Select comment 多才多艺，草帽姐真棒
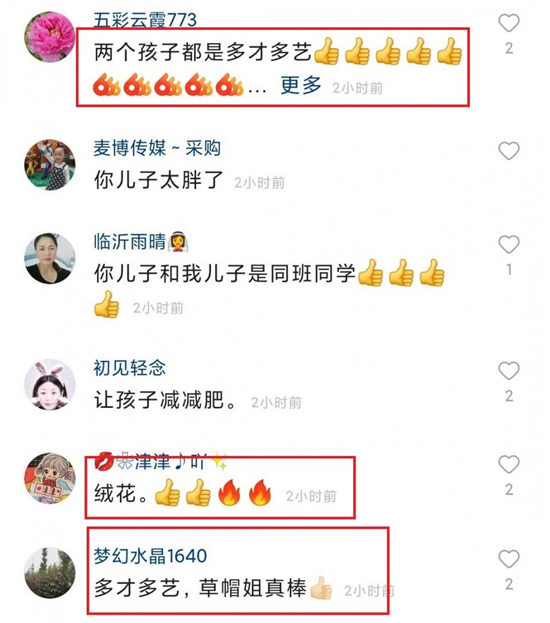Viewport: 550px width, 623px height. 200,588
